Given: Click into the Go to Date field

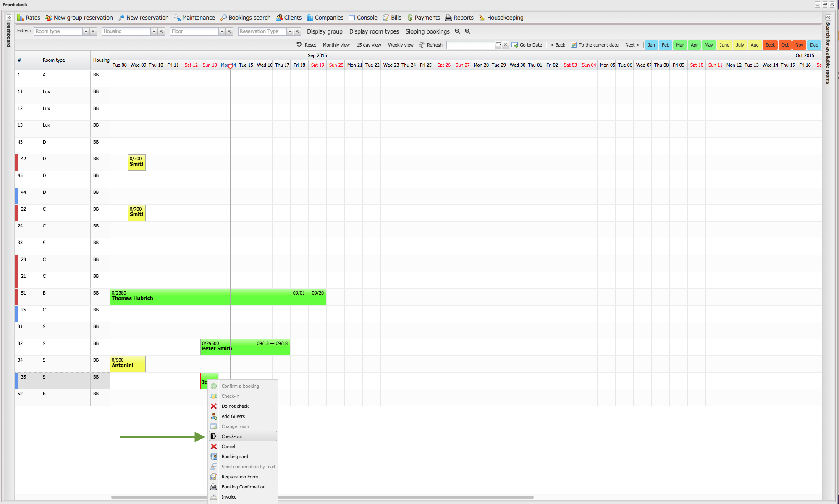Looking at the screenshot, I should (x=470, y=45).
